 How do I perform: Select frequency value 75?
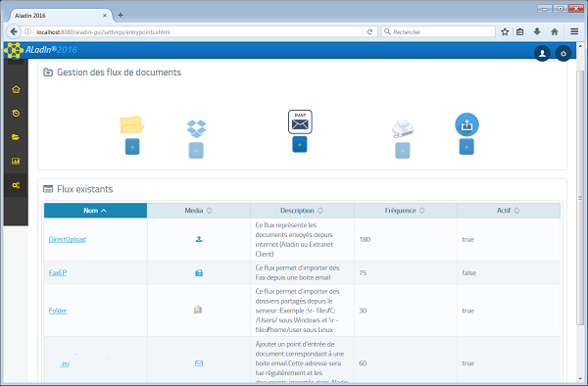click(x=363, y=272)
